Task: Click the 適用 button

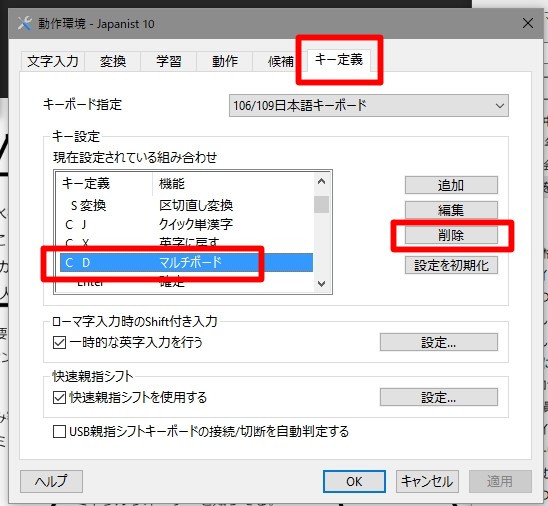Action: pos(500,482)
